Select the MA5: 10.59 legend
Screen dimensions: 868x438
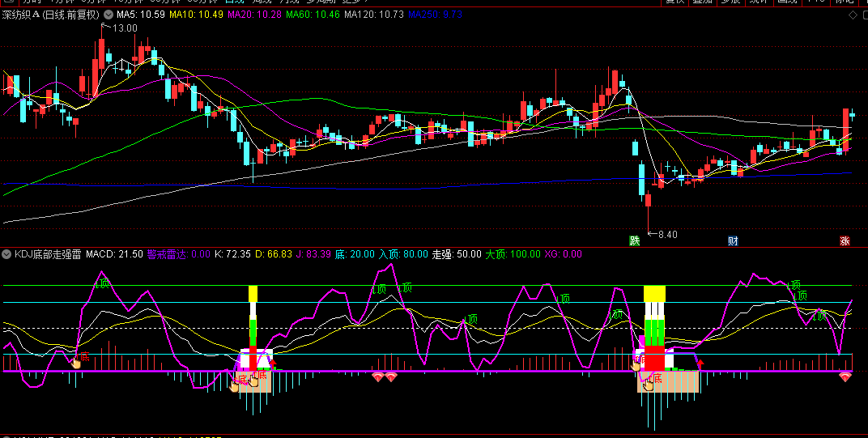[x=140, y=15]
